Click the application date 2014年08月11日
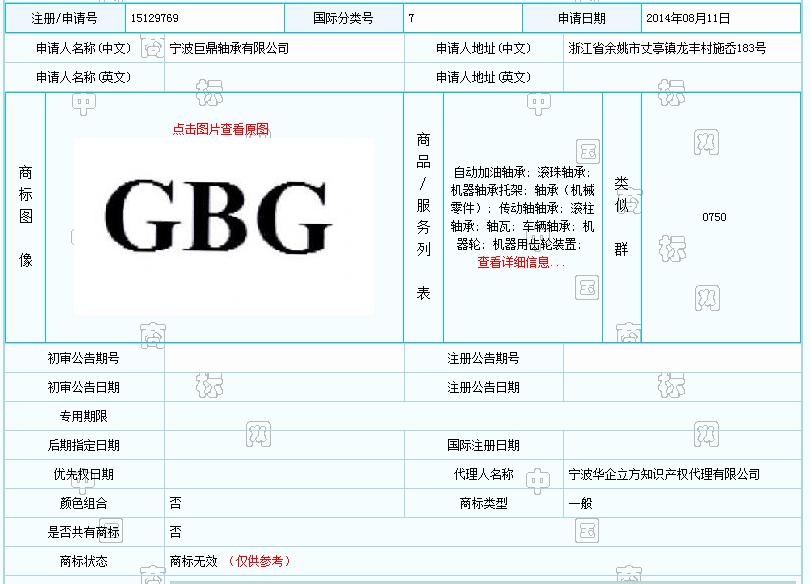The width and height of the screenshot is (811, 584). (688, 18)
